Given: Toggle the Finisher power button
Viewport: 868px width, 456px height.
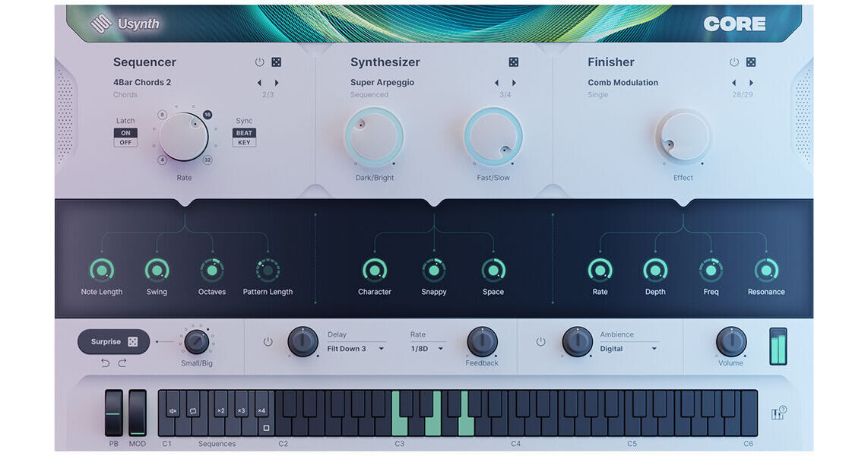Looking at the screenshot, I should click(733, 62).
